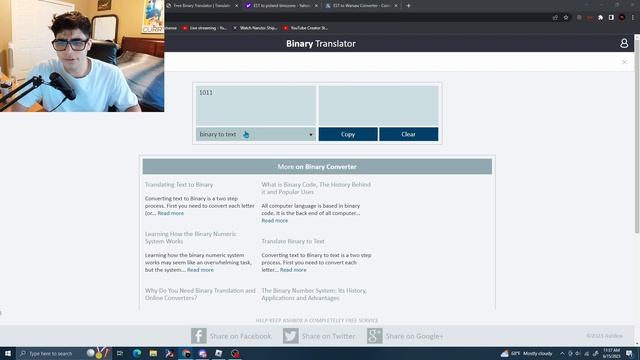Screen dimensions: 640x360
Task: Click Read more under Learning Binary Numeric System
Action: (x=200, y=270)
